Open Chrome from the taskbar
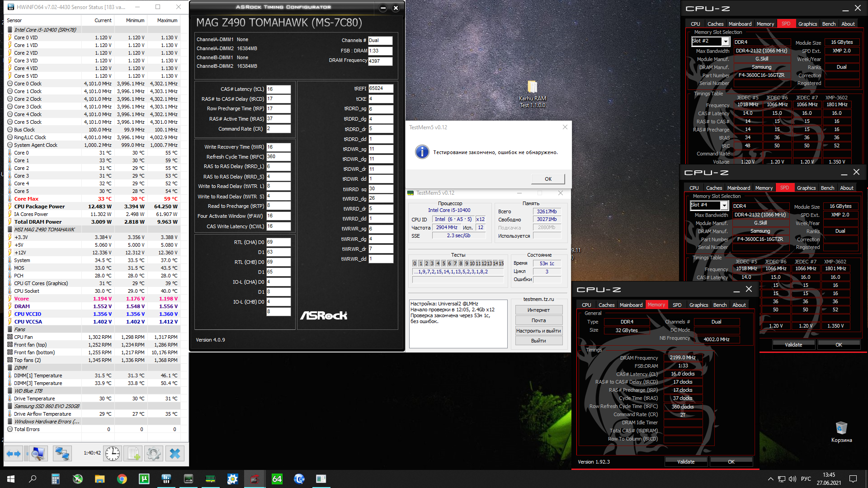 (122, 479)
